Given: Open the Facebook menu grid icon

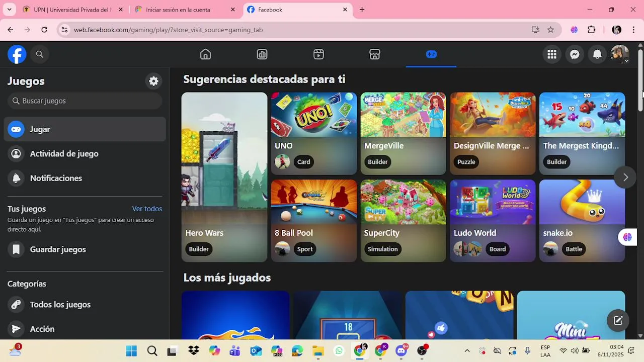Looking at the screenshot, I should tap(552, 54).
